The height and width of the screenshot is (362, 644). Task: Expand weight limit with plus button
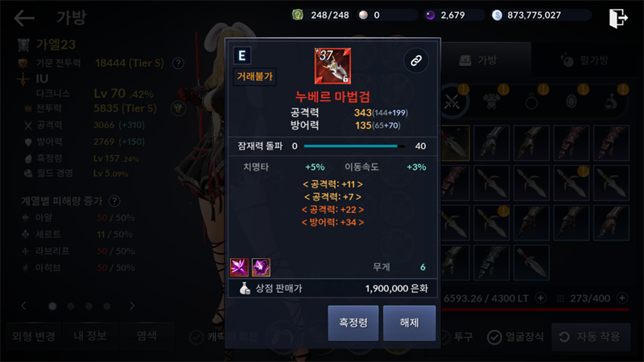[541, 298]
